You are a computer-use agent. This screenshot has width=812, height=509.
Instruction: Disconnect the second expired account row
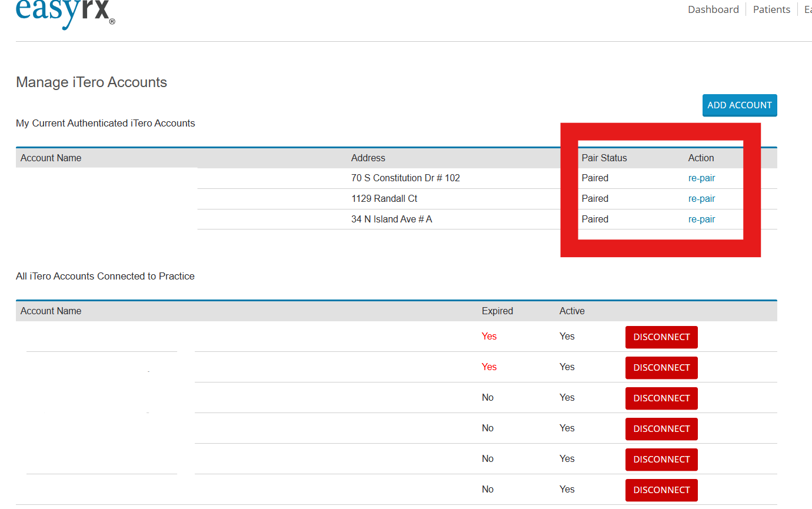pyautogui.click(x=661, y=368)
